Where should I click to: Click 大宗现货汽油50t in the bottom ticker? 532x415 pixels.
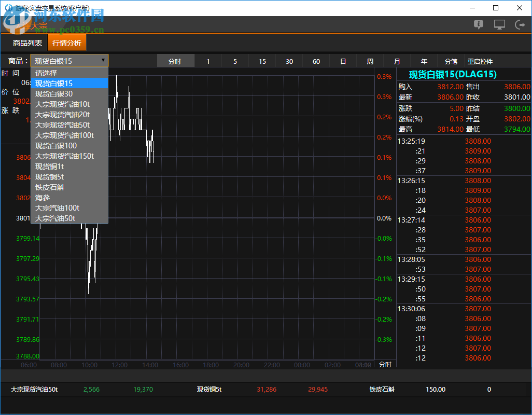coord(34,390)
